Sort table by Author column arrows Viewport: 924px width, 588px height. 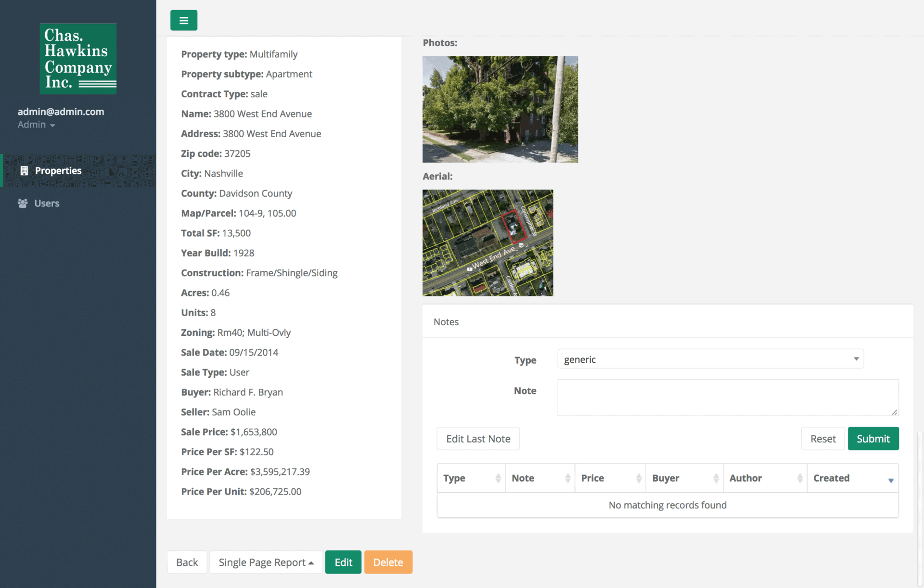(799, 478)
